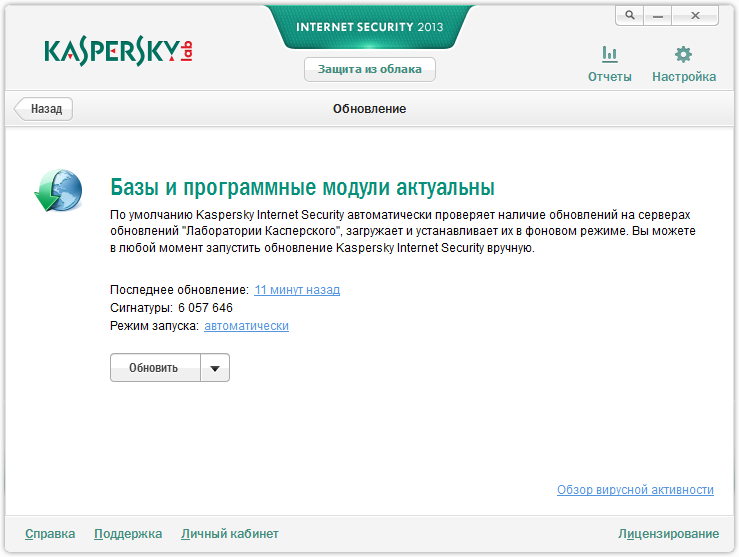Click the Настройка label text
Screen dimensions: 739x557
684,76
